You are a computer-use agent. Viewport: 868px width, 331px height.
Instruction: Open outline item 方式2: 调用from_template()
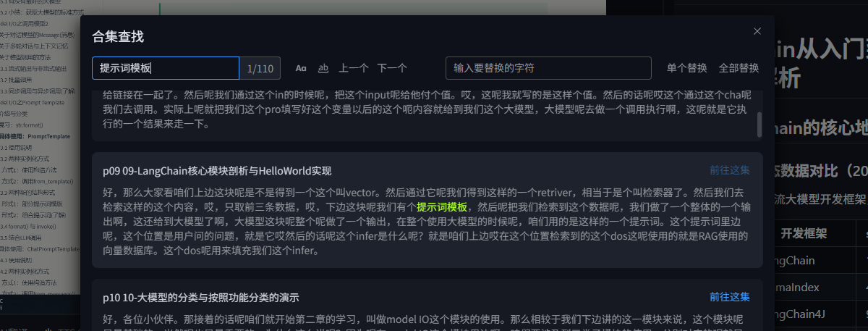pyautogui.click(x=36, y=183)
